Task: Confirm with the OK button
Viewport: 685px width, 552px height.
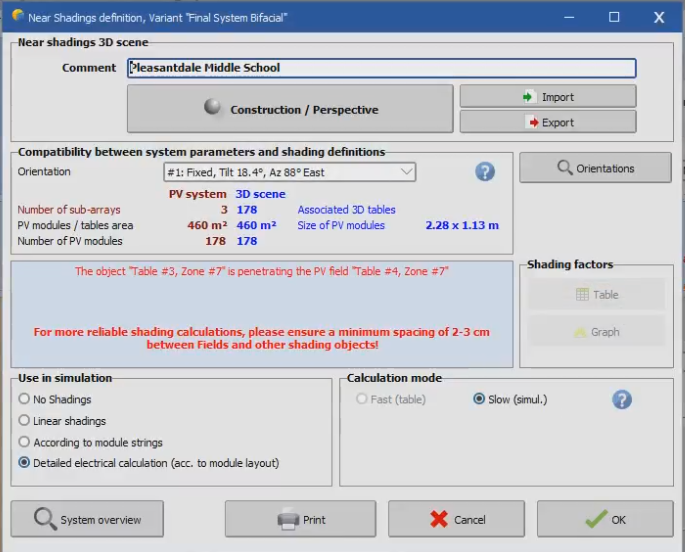Action: (605, 519)
